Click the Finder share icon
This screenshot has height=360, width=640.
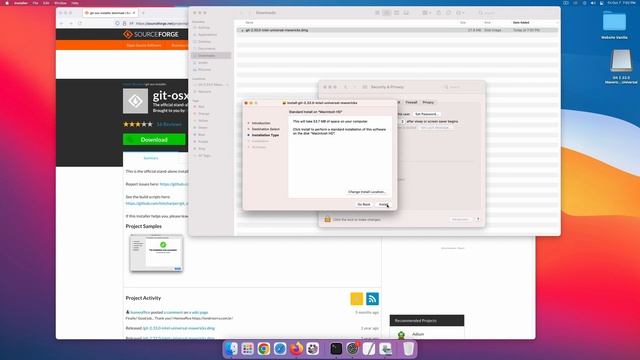point(439,13)
